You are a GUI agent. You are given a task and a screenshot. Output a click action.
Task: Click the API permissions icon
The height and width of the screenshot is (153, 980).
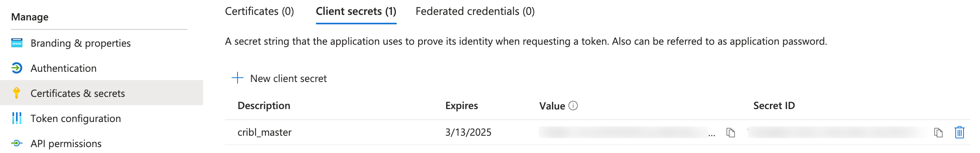pos(17,143)
